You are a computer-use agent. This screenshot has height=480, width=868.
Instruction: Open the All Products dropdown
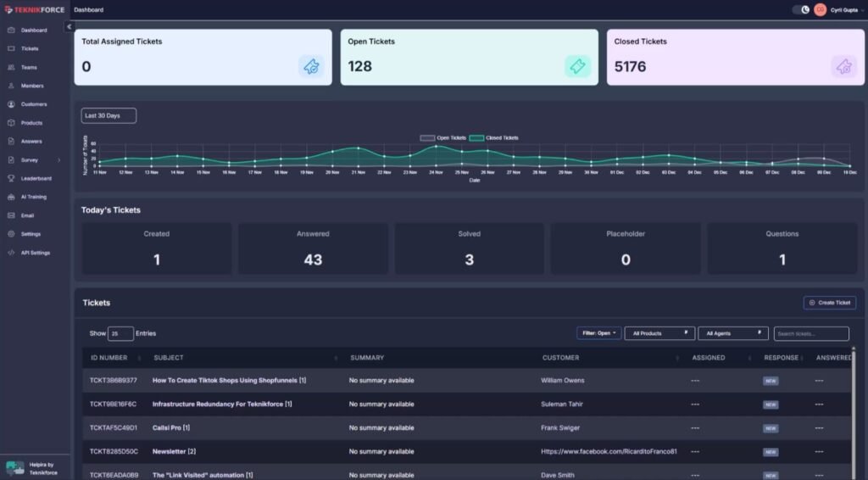point(659,333)
